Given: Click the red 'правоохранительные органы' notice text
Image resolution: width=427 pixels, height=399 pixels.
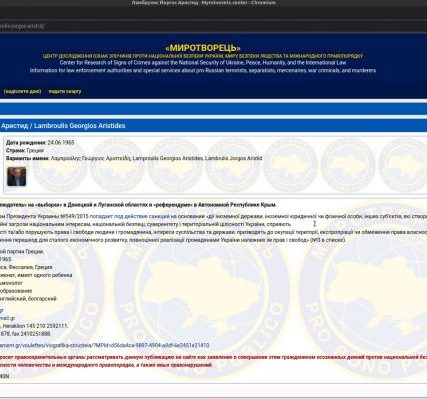Looking at the screenshot, I should click(213, 361).
